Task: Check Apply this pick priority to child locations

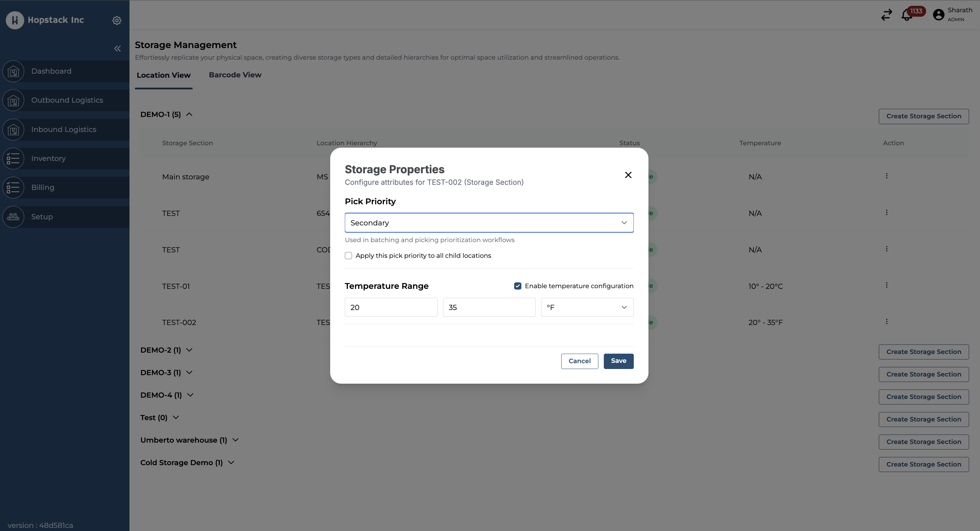Action: pos(349,256)
